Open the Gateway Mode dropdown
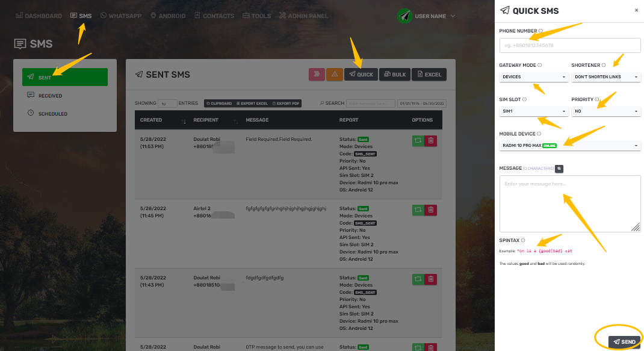Image resolution: width=644 pixels, height=351 pixels. [533, 77]
